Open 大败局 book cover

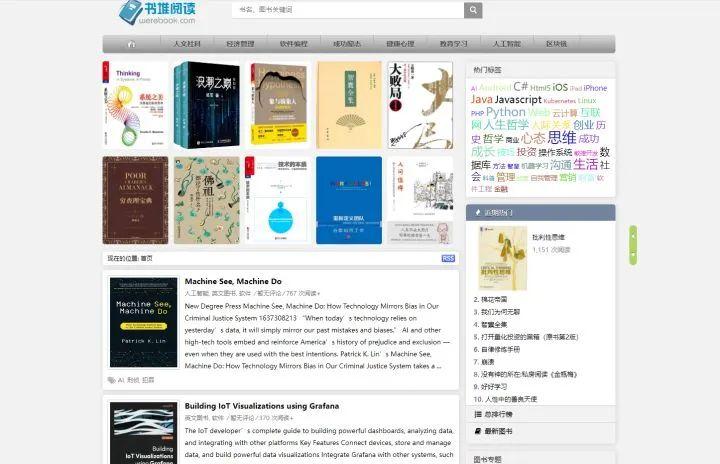pyautogui.click(x=420, y=105)
